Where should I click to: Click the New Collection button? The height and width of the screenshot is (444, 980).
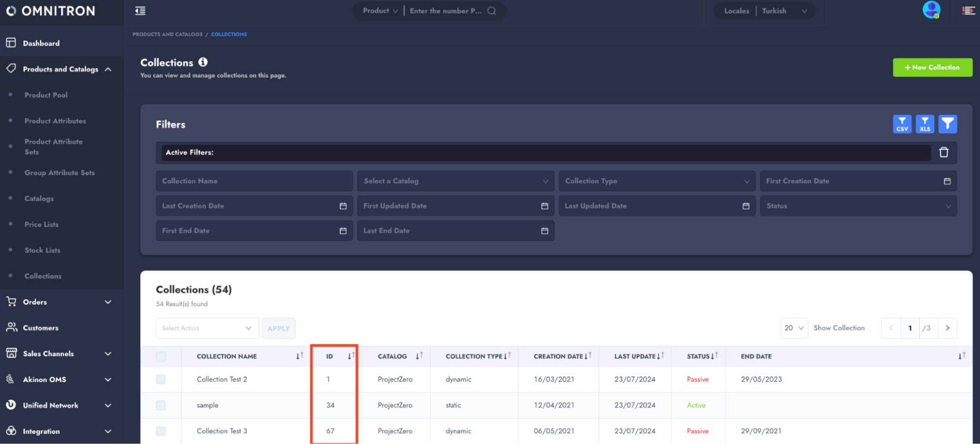tap(932, 68)
